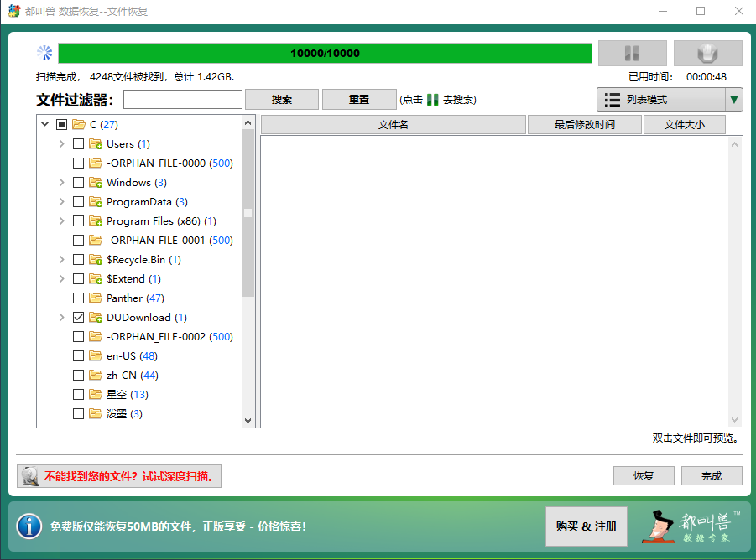Click the C drive folder icon
This screenshot has width=756, height=560.
[x=79, y=125]
